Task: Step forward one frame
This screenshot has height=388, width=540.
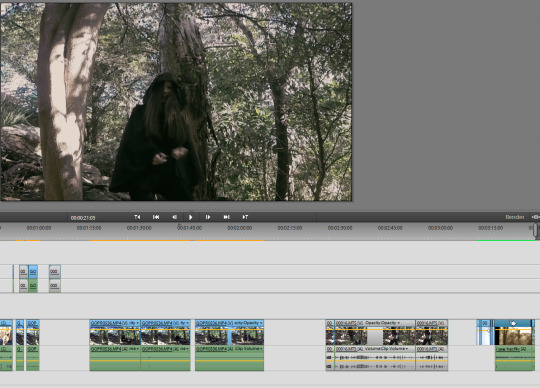Action: (208, 217)
